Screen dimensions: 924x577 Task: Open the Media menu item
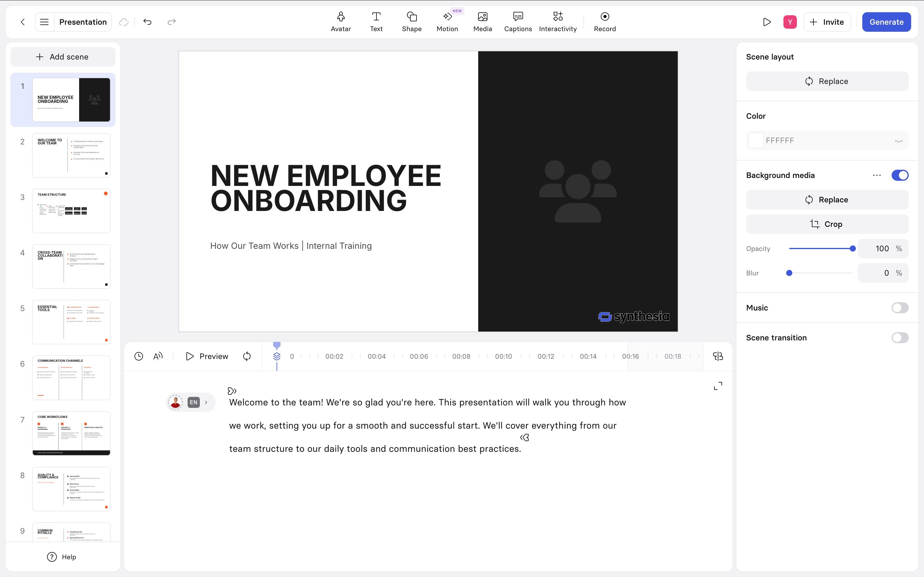pyautogui.click(x=482, y=22)
